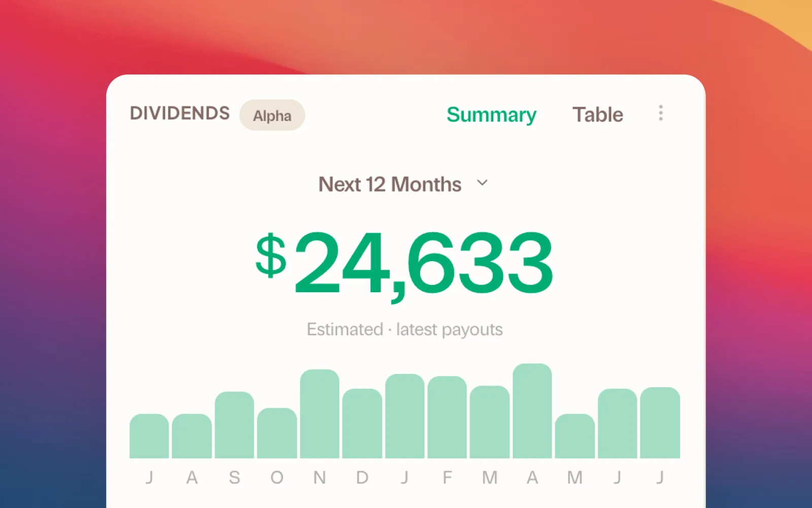The image size is (812, 508).
Task: Expand the Next 12 Months dropdown chevron
Action: (482, 183)
